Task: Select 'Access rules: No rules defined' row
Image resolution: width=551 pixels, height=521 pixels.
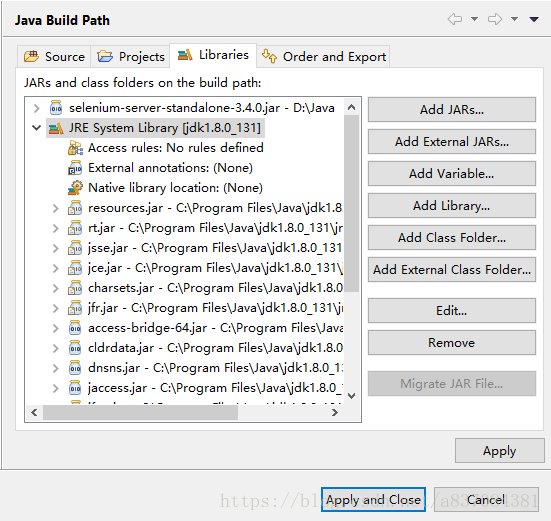Action: [x=176, y=148]
